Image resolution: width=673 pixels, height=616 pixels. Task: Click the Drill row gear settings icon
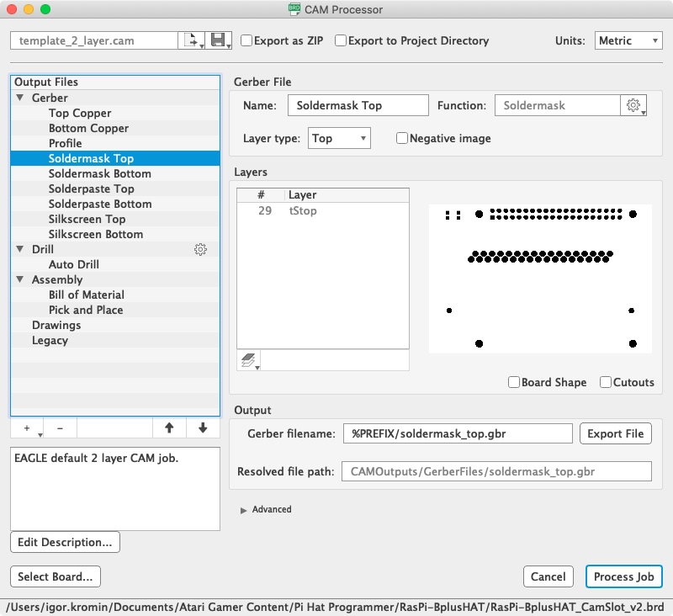[x=200, y=249]
